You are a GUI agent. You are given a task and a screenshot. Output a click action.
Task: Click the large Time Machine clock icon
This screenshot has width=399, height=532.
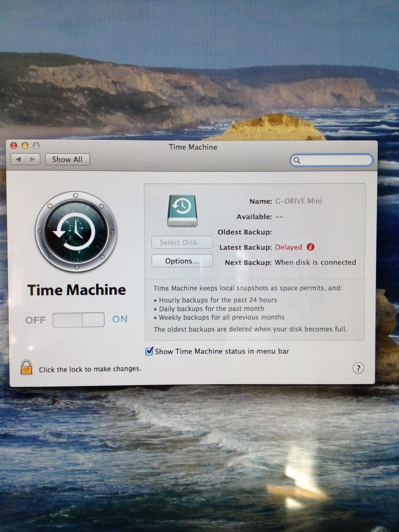point(76,232)
